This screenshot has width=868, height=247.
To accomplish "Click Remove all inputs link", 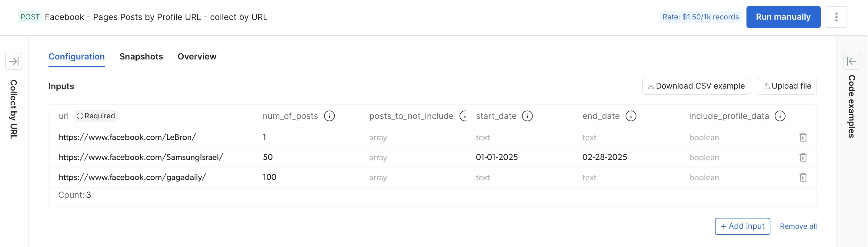I will coord(798,226).
